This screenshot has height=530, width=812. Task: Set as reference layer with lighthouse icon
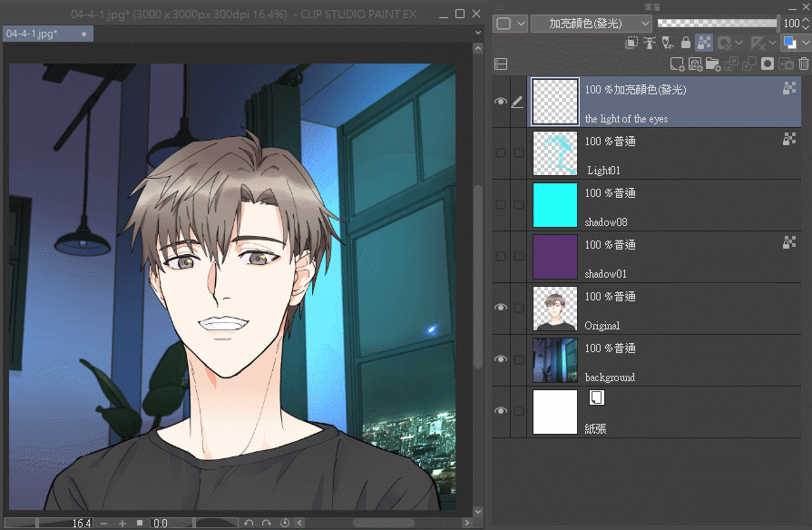650,43
